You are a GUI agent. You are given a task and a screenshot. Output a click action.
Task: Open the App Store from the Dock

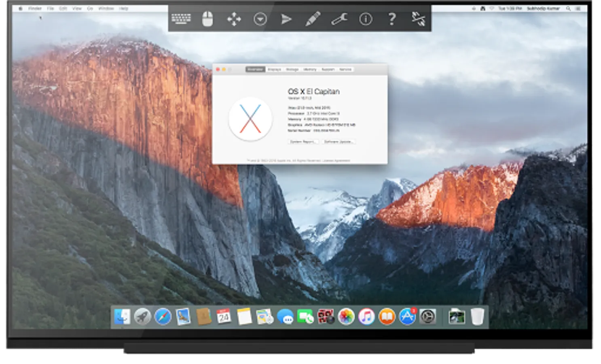[x=408, y=317]
